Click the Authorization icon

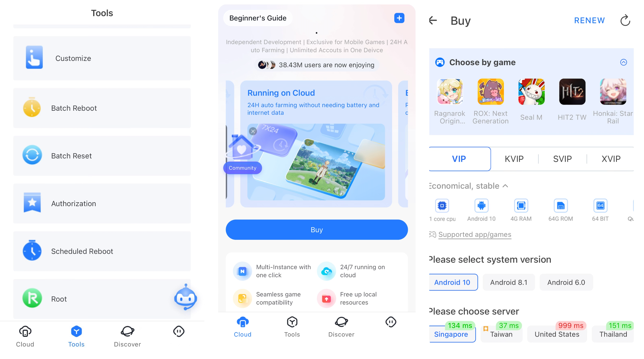coord(32,203)
